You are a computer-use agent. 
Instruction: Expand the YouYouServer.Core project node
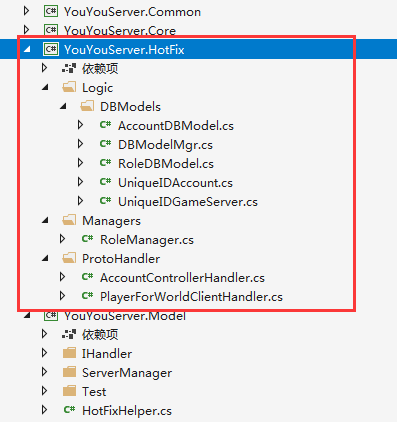[26, 30]
